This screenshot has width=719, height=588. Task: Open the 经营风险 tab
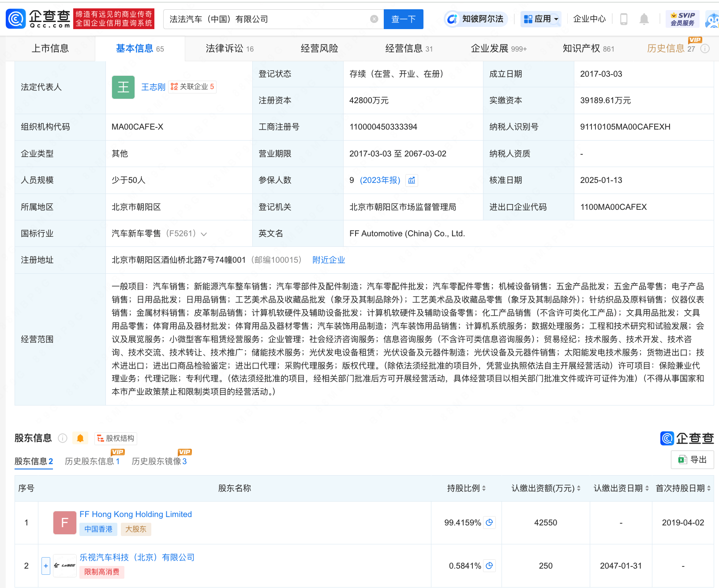click(319, 48)
